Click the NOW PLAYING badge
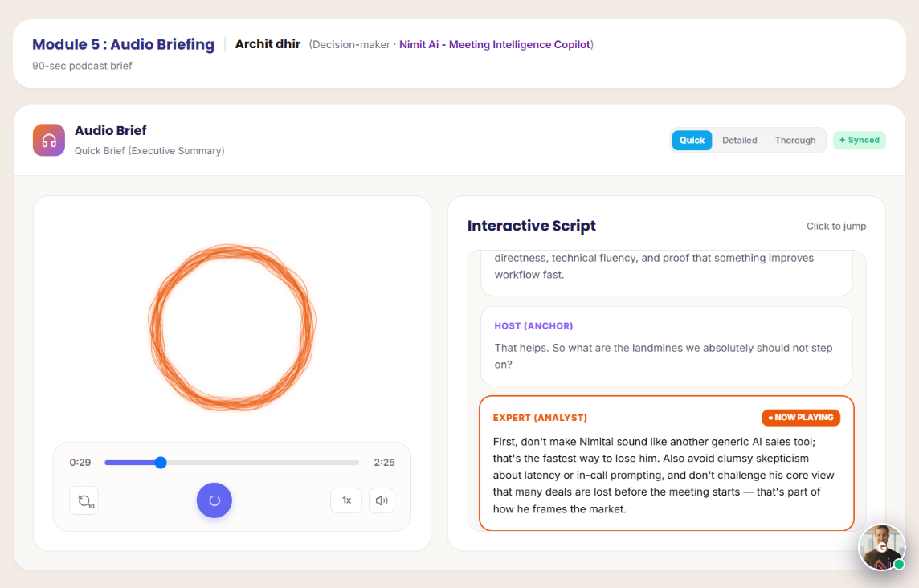The image size is (919, 588). point(801,418)
